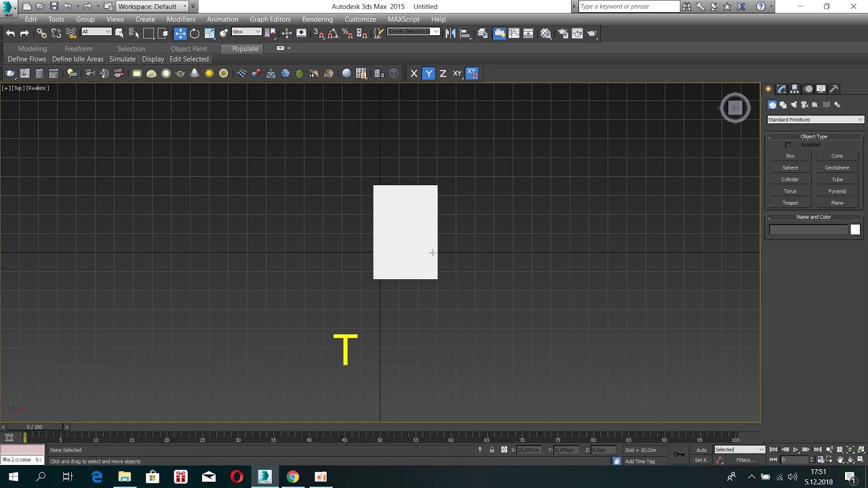Click the GeoSphere button
This screenshot has height=488, width=868.
pyautogui.click(x=837, y=167)
